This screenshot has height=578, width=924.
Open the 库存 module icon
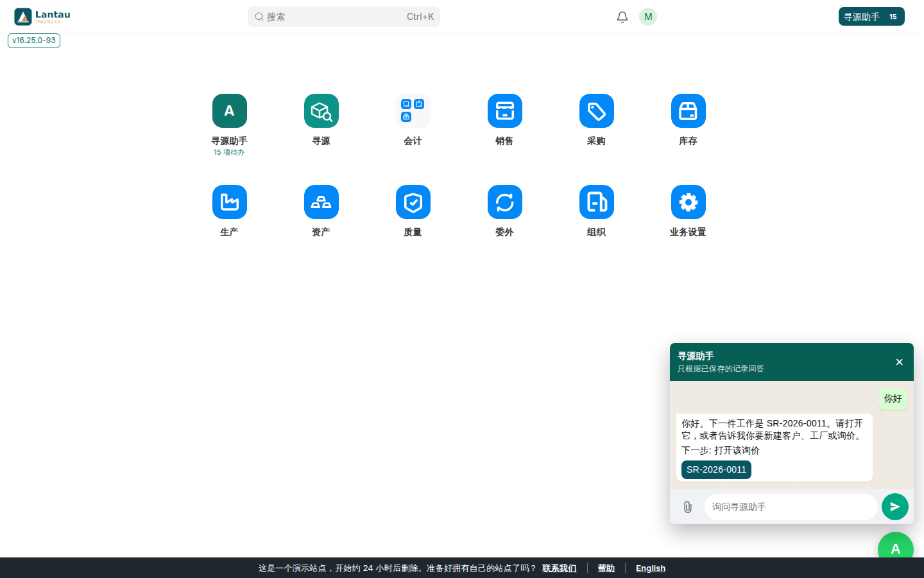(689, 110)
